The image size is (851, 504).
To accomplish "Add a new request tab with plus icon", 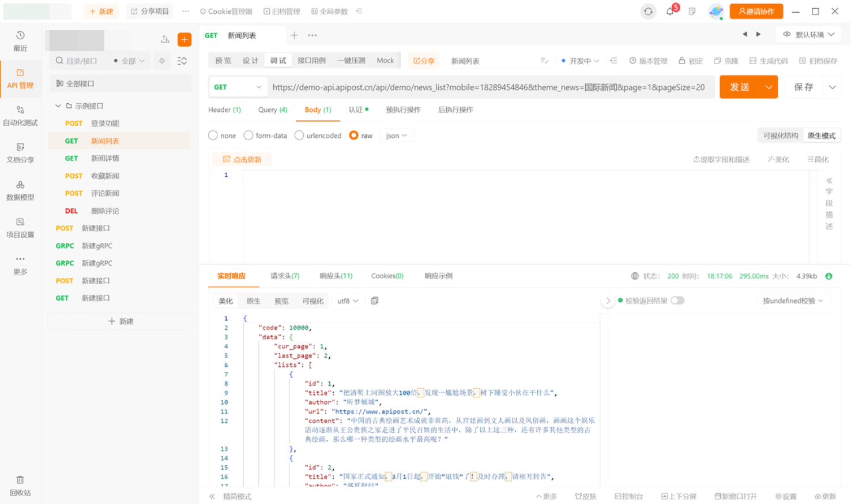I will 294,35.
